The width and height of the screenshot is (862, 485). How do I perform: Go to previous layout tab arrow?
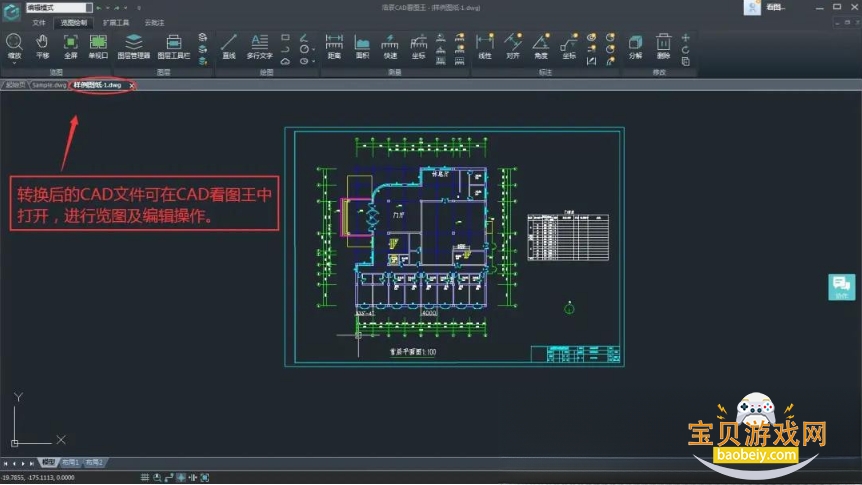(x=14, y=463)
